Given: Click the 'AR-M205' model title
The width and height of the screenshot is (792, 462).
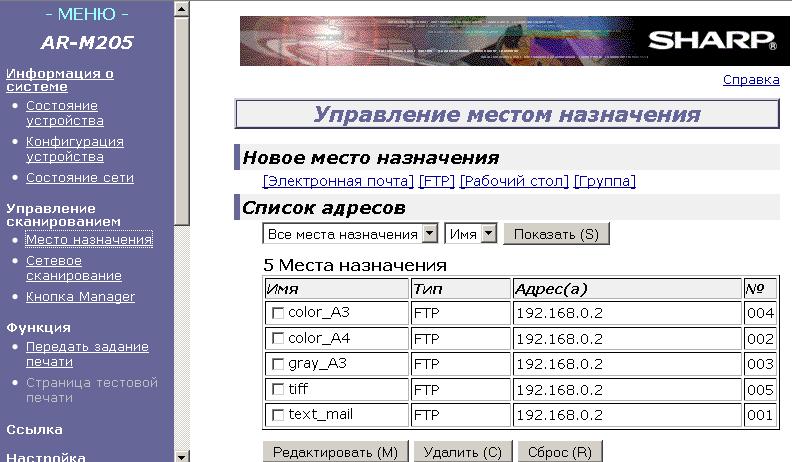Looking at the screenshot, I should [x=87, y=42].
